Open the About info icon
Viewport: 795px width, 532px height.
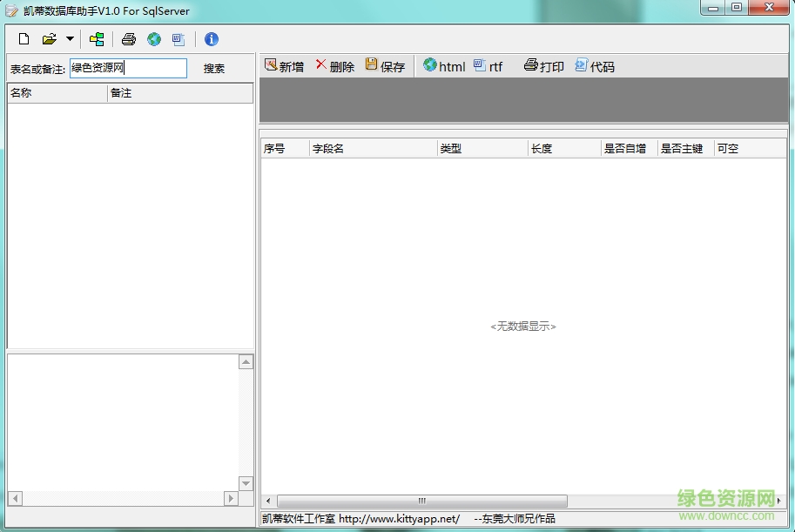212,38
